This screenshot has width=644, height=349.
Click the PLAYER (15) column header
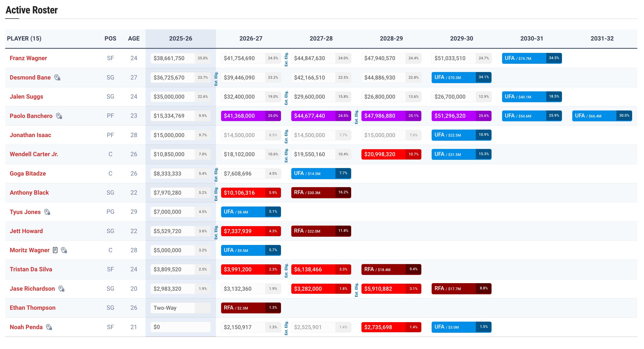24,38
